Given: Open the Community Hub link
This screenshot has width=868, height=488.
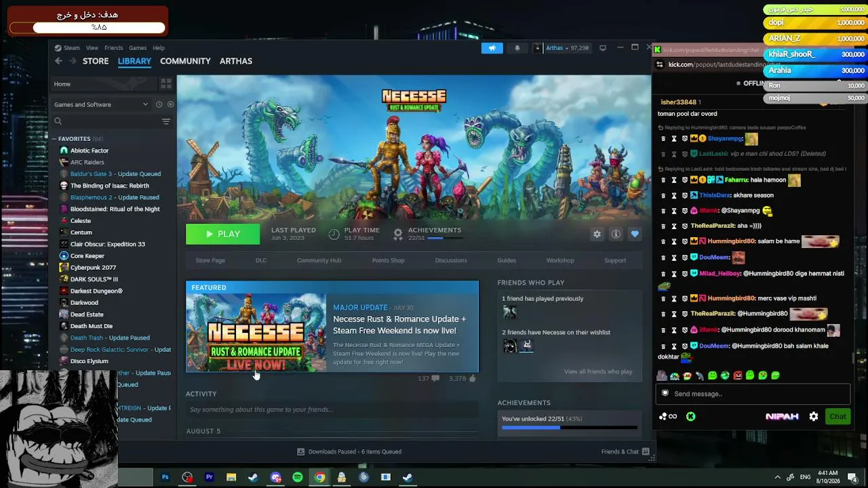Looking at the screenshot, I should [x=319, y=260].
